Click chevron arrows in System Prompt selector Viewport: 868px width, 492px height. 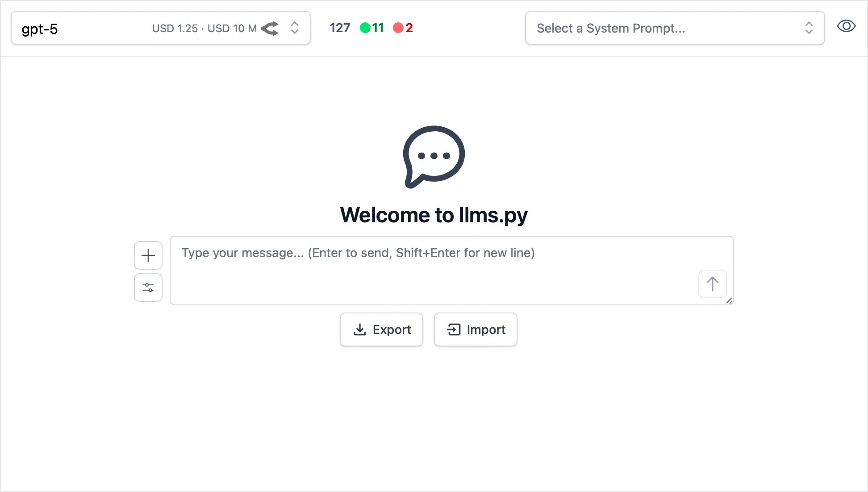tap(809, 28)
